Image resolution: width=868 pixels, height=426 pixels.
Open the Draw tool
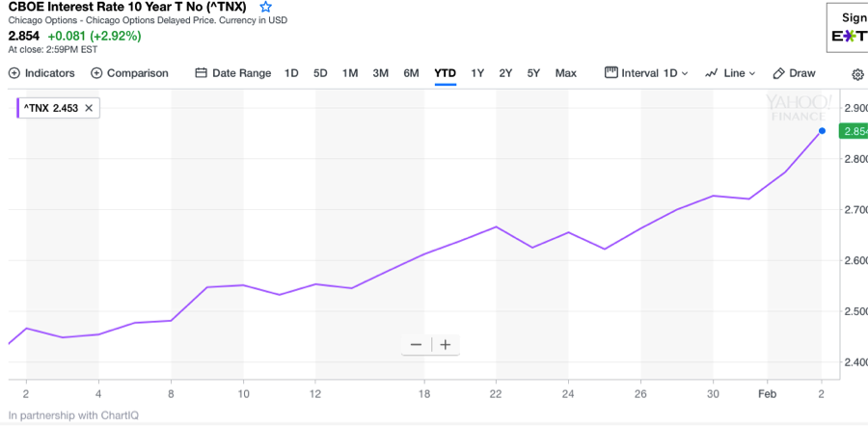(794, 73)
